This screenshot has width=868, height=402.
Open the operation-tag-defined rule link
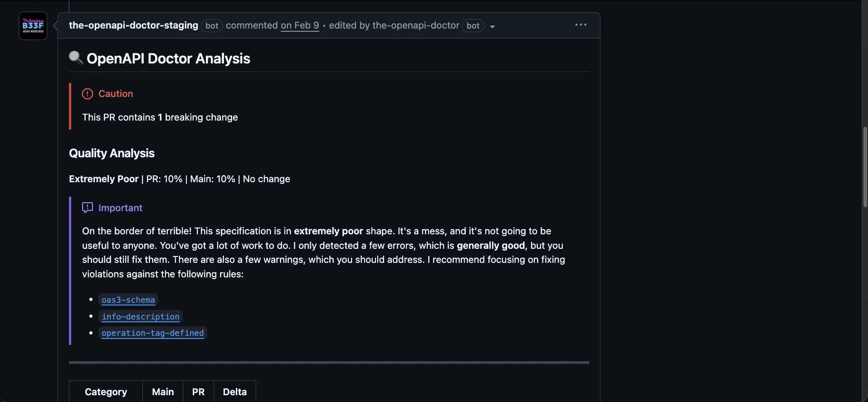pos(153,333)
